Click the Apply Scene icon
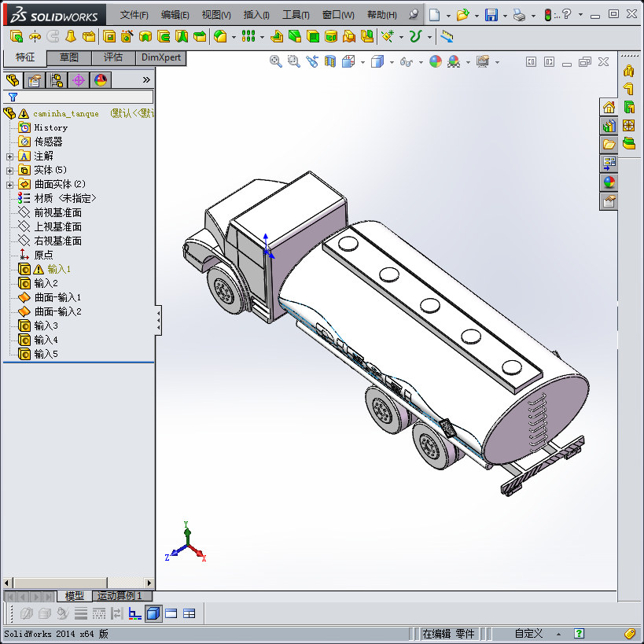 (x=454, y=61)
